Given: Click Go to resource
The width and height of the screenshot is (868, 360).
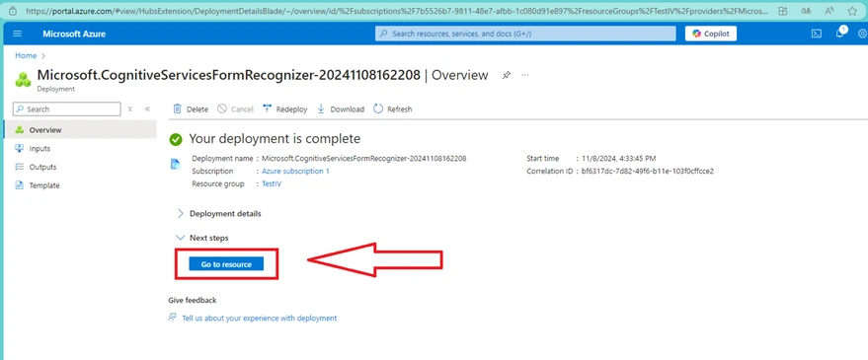Looking at the screenshot, I should (226, 264).
